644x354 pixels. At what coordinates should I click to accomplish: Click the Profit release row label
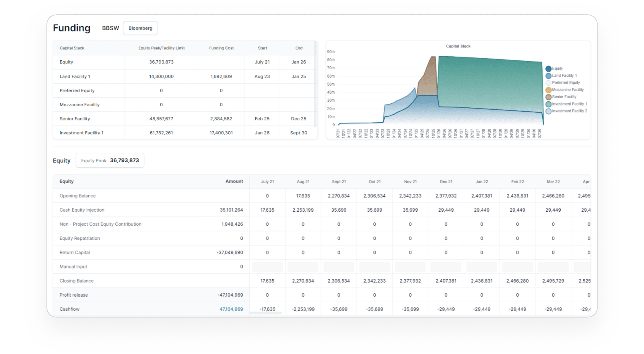point(73,295)
